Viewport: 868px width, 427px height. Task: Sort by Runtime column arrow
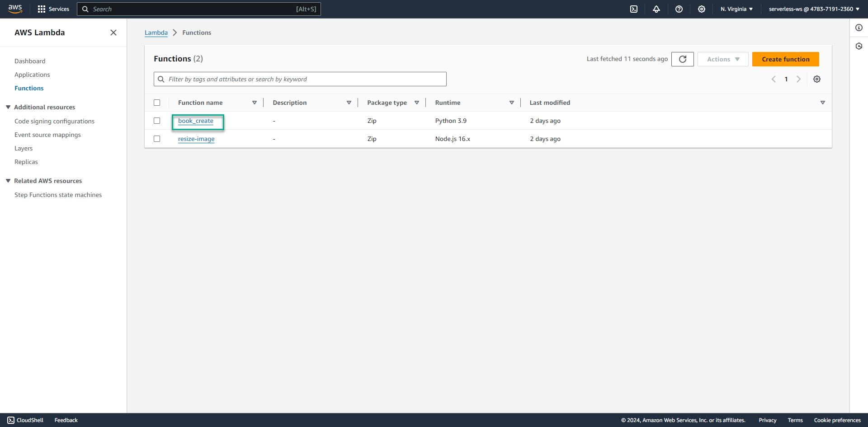[512, 103]
